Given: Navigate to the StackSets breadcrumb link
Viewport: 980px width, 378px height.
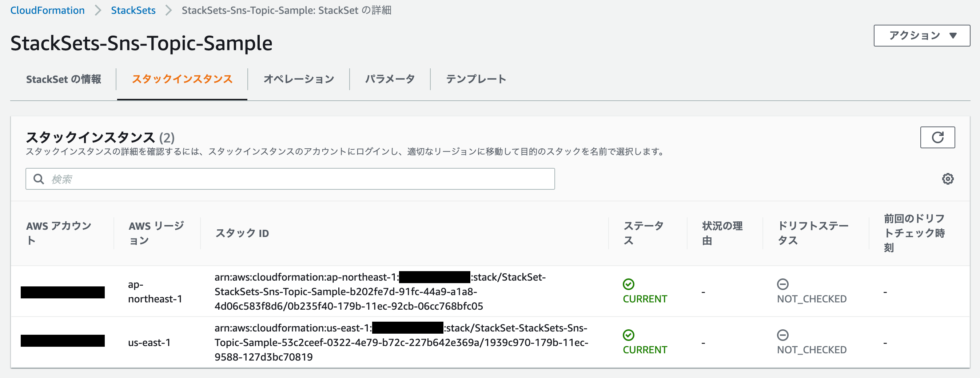Looking at the screenshot, I should [x=133, y=10].
